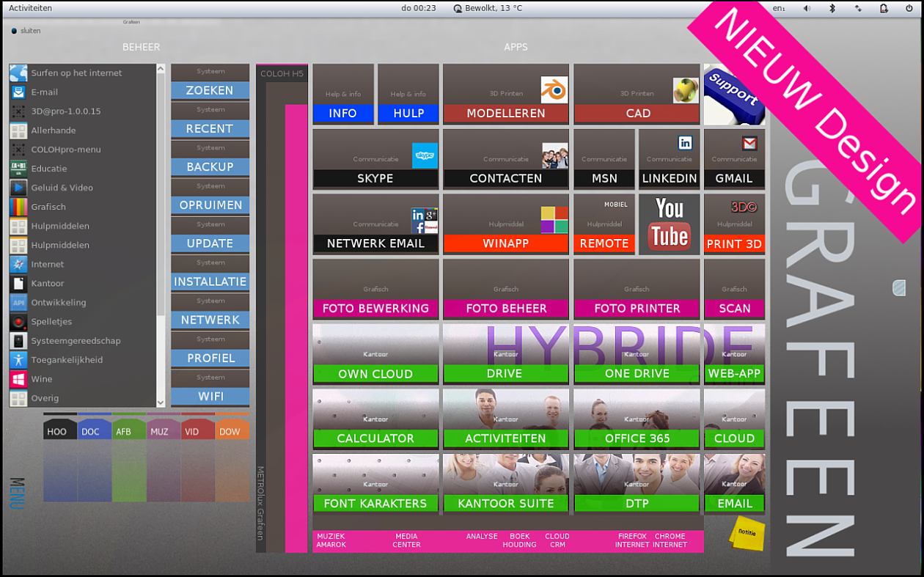Launch the CAD 3D printing tile
This screenshot has width=924, height=577.
[637, 94]
